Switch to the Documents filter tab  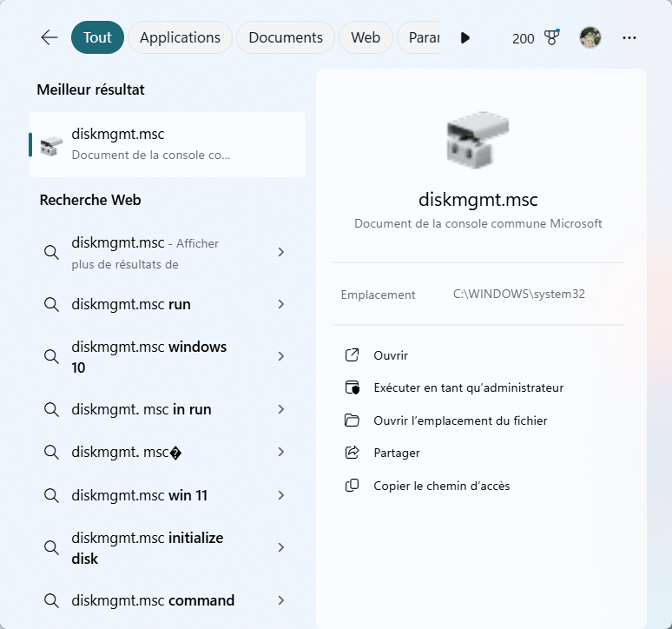click(286, 37)
